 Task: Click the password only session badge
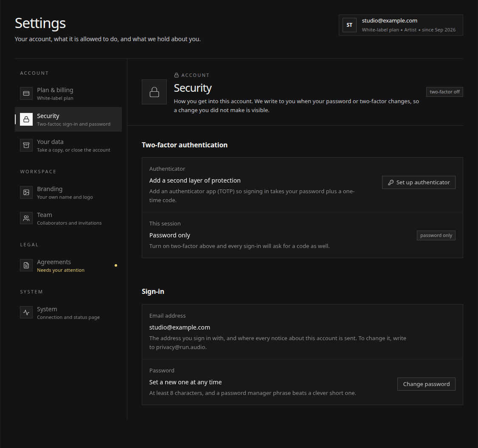click(x=436, y=235)
